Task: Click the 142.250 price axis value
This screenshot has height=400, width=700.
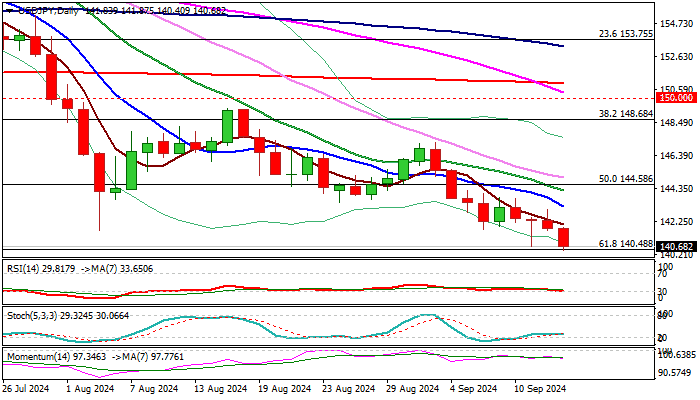Action: 678,221
